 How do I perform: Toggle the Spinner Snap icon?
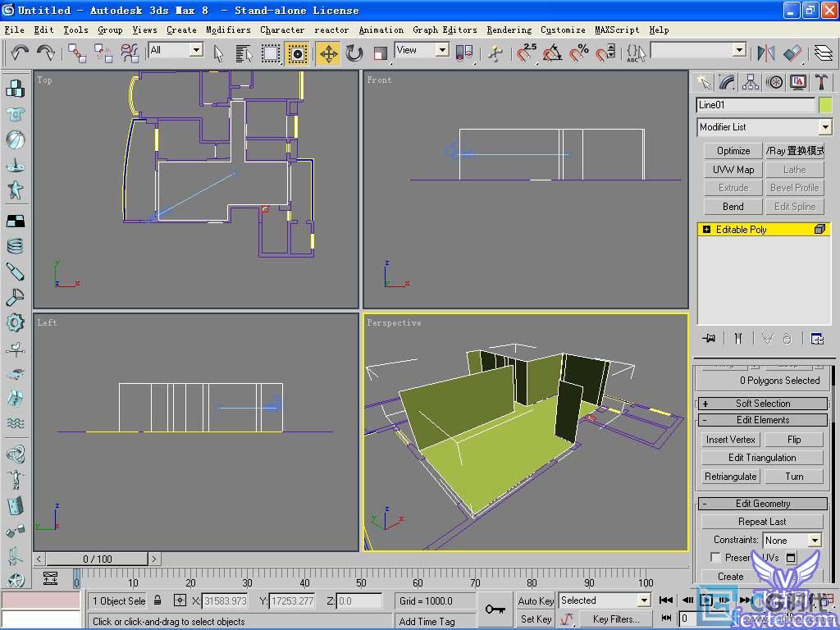(x=605, y=53)
